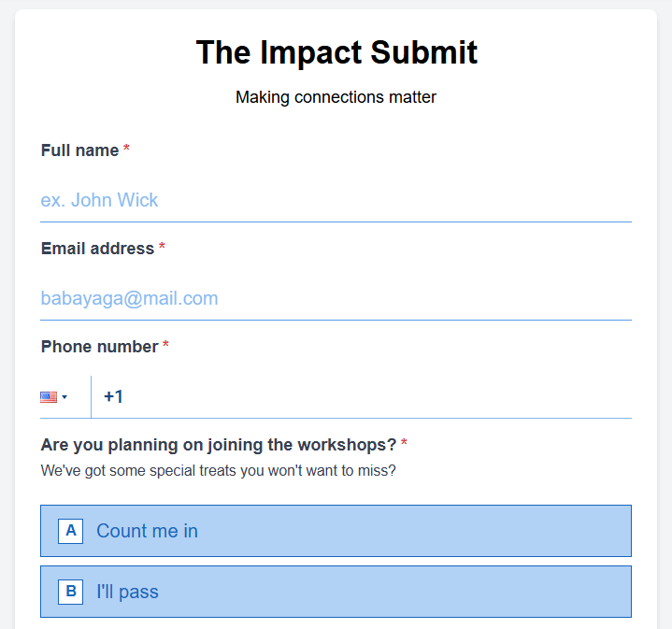Click the required asterisk after workshops question
Screen dimensions: 672x629
coord(404,444)
